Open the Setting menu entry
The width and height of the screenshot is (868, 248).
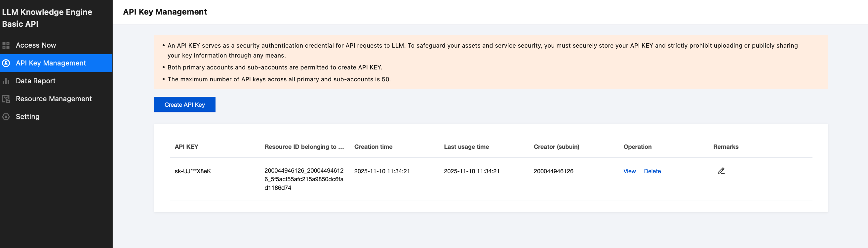tap(28, 117)
